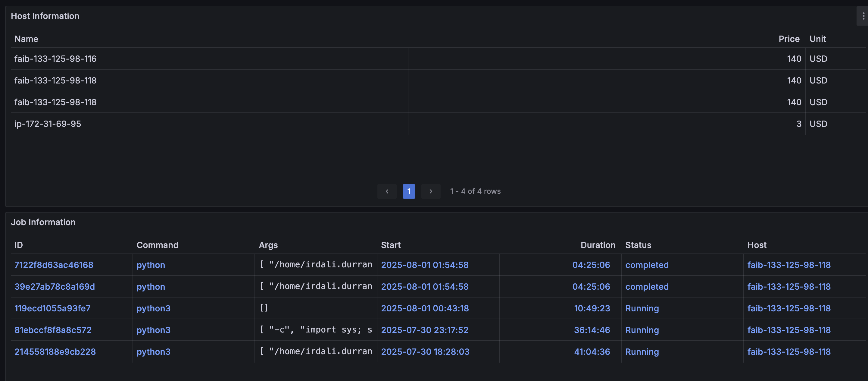Open the Host Information panel menu dots

point(863,16)
